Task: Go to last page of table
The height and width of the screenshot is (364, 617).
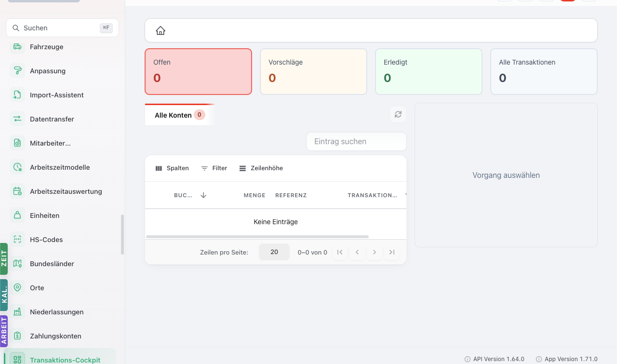Action: (392, 252)
